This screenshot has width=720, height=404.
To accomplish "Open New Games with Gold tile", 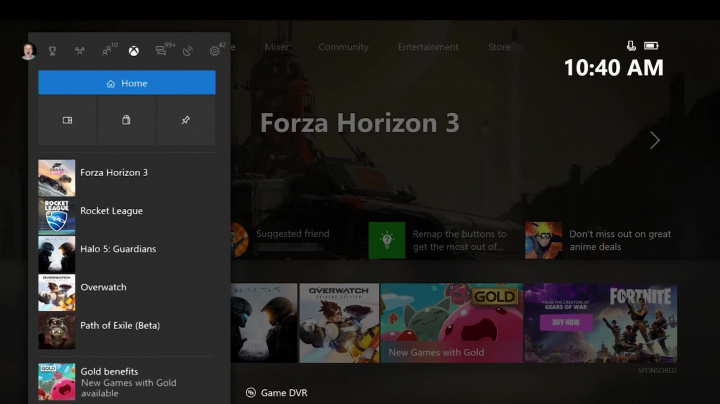I will coord(451,323).
